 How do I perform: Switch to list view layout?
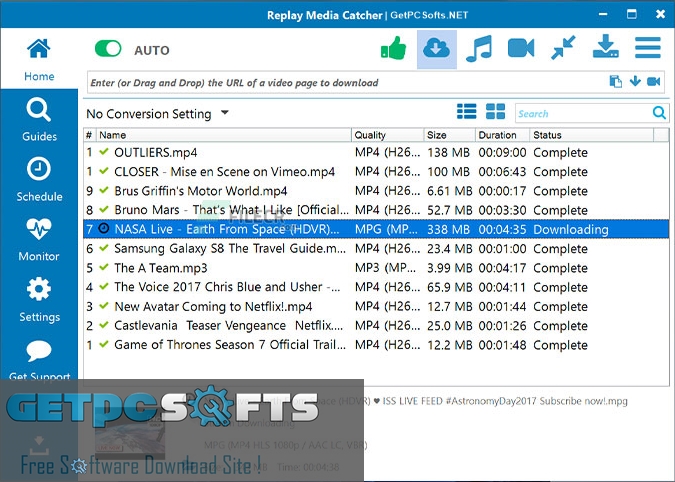[467, 111]
